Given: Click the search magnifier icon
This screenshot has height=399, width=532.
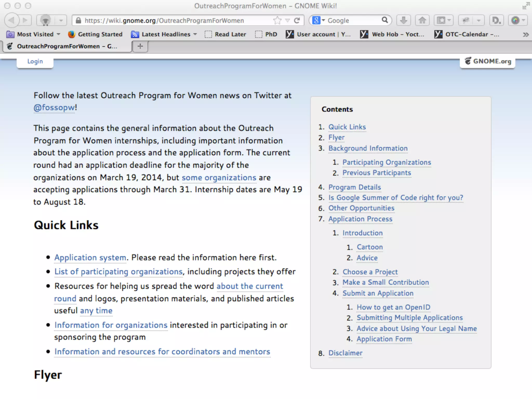Looking at the screenshot, I should pyautogui.click(x=385, y=20).
